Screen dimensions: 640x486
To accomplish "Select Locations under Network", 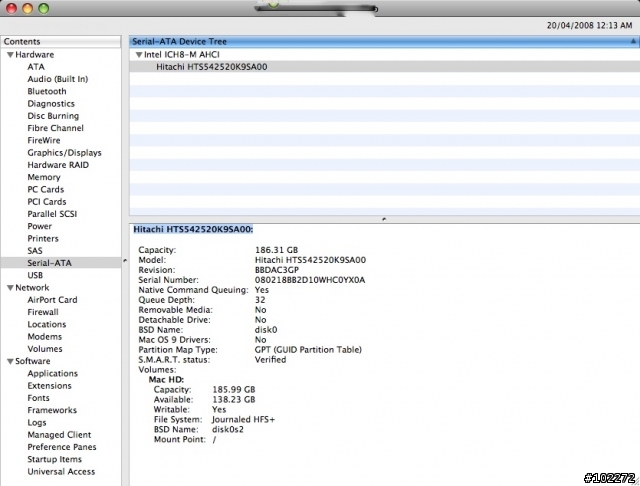I will tap(47, 324).
